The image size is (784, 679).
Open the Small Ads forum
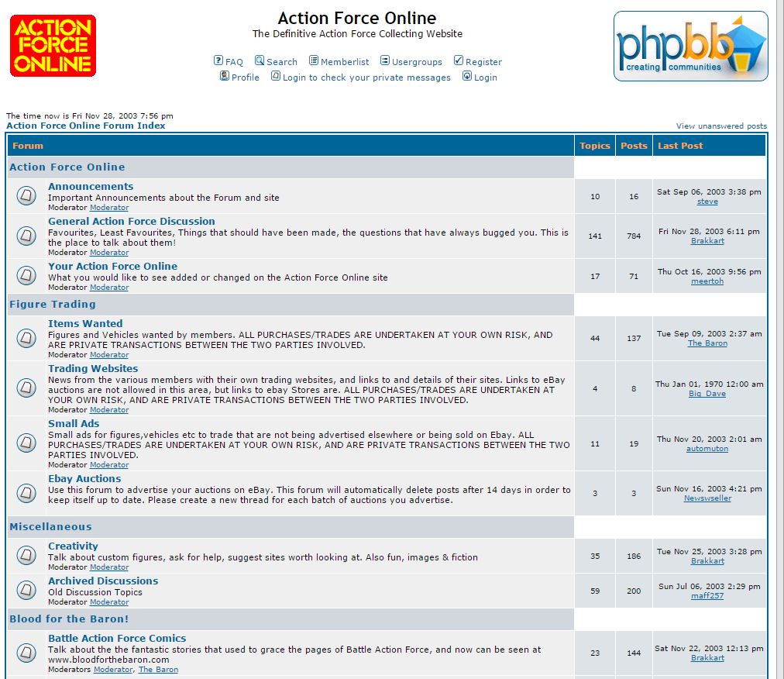tap(74, 424)
